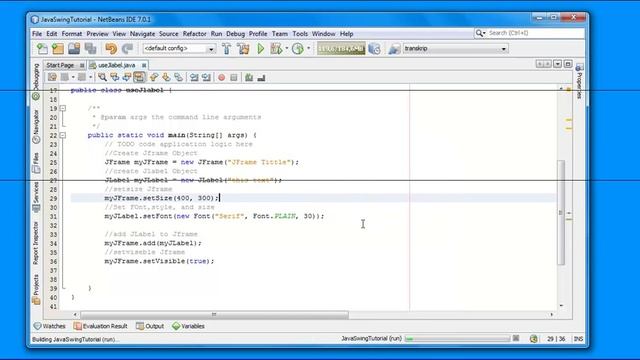Collapse the main method fold at line 22
Screen dimensions: 640x360
tap(62, 135)
